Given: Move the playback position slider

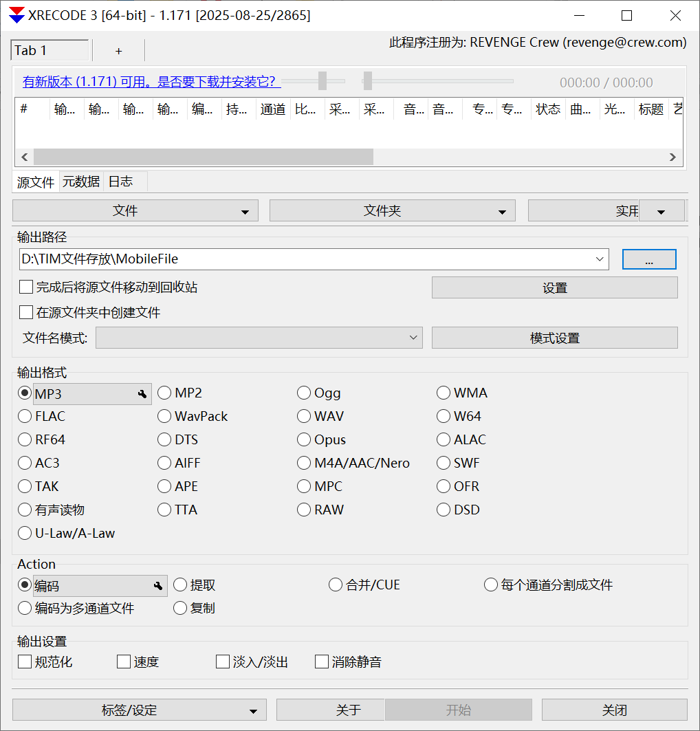Looking at the screenshot, I should 368,80.
